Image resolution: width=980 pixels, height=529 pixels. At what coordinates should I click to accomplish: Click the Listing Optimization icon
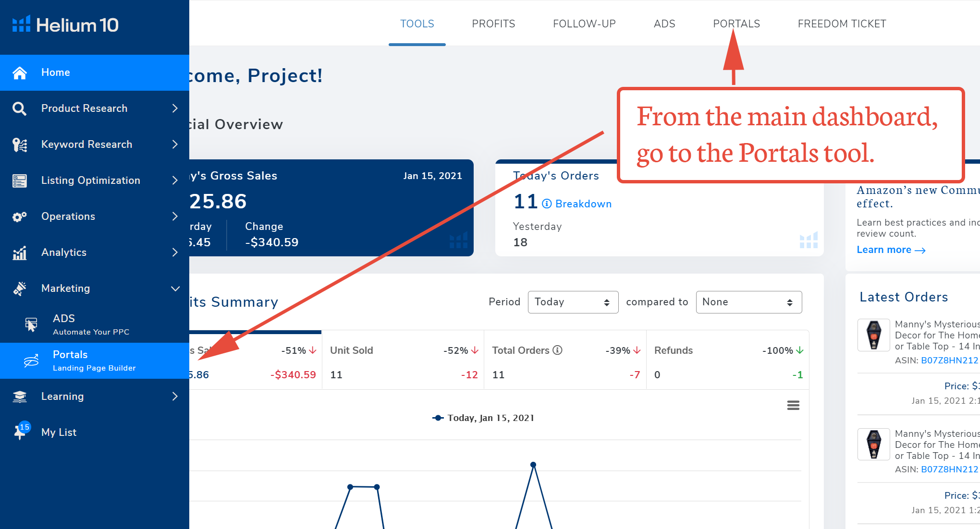[x=20, y=180]
